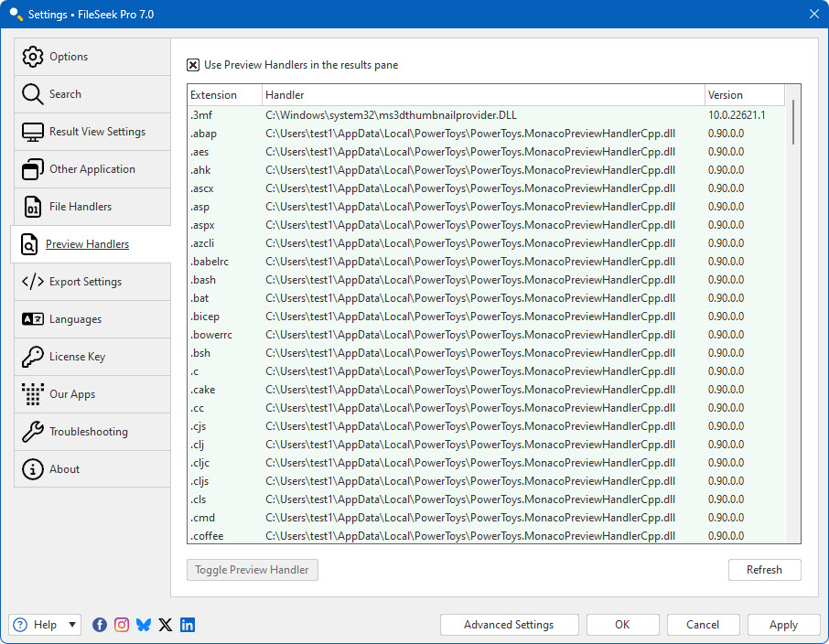Open the Search settings tab

(x=92, y=94)
